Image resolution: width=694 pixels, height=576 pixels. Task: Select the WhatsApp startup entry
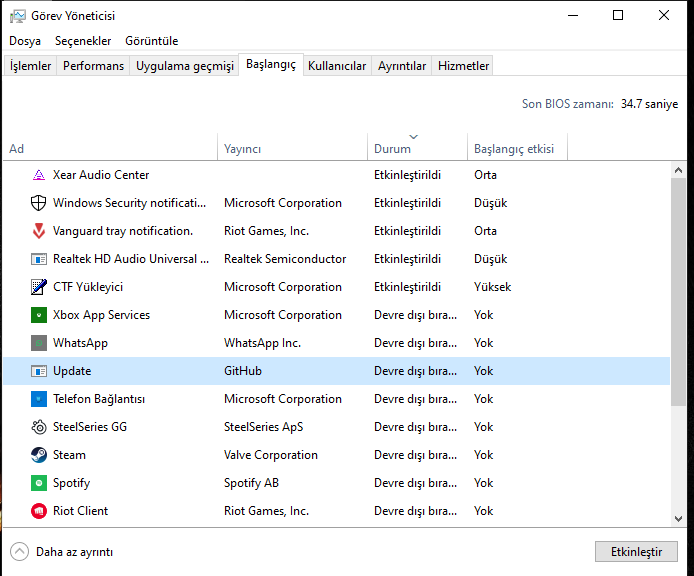point(80,343)
